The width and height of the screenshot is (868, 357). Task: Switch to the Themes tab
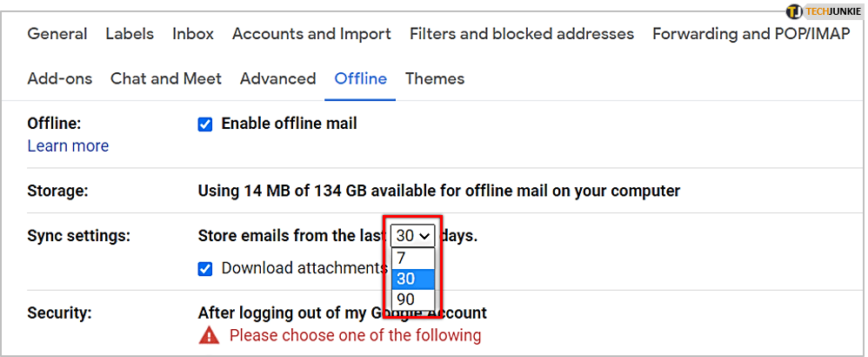click(435, 78)
